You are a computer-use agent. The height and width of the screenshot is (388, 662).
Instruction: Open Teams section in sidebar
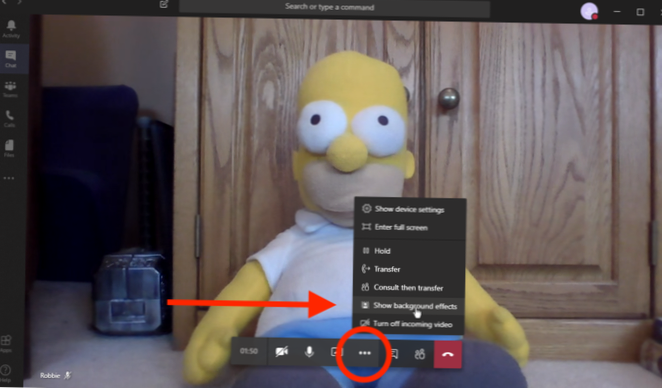(11, 89)
